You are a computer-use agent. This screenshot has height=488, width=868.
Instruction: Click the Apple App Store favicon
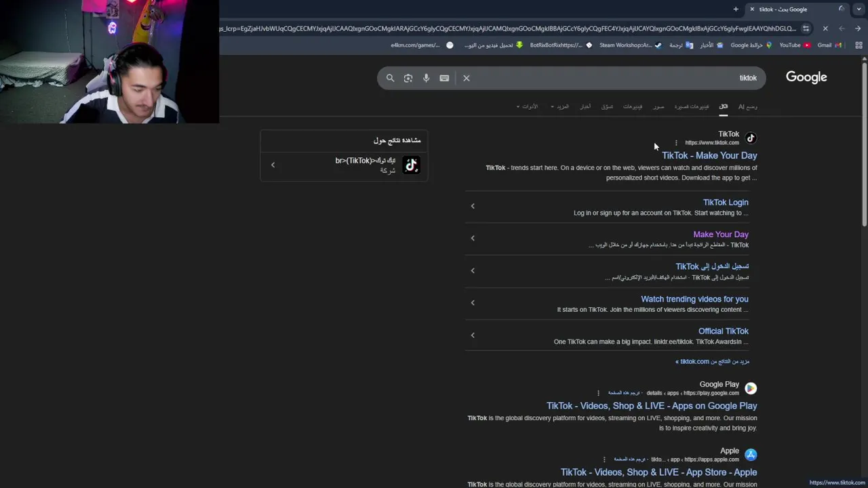point(751,455)
